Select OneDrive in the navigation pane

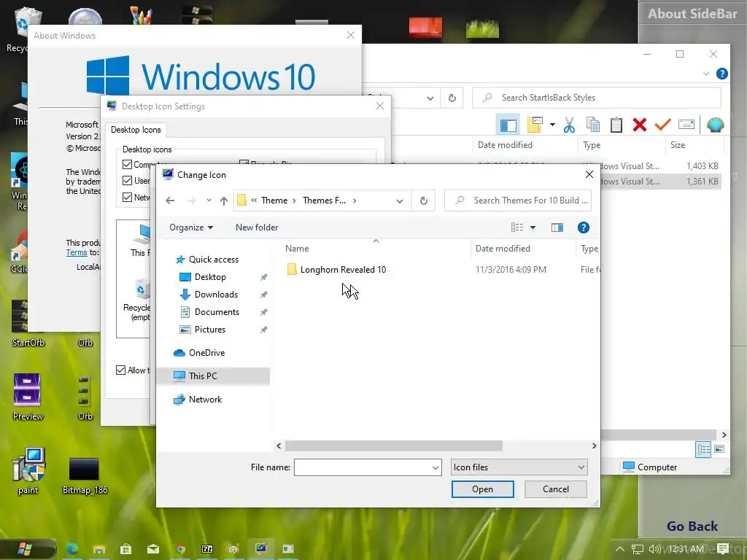206,353
